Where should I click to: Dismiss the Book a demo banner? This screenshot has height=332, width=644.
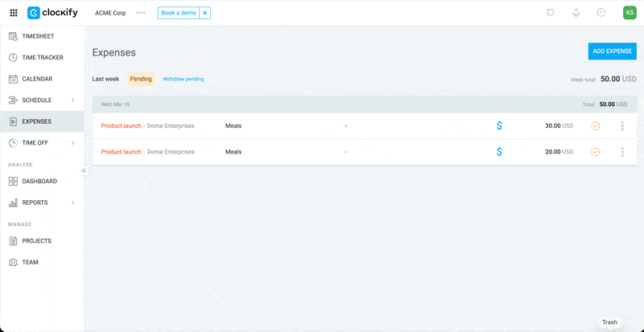point(204,13)
